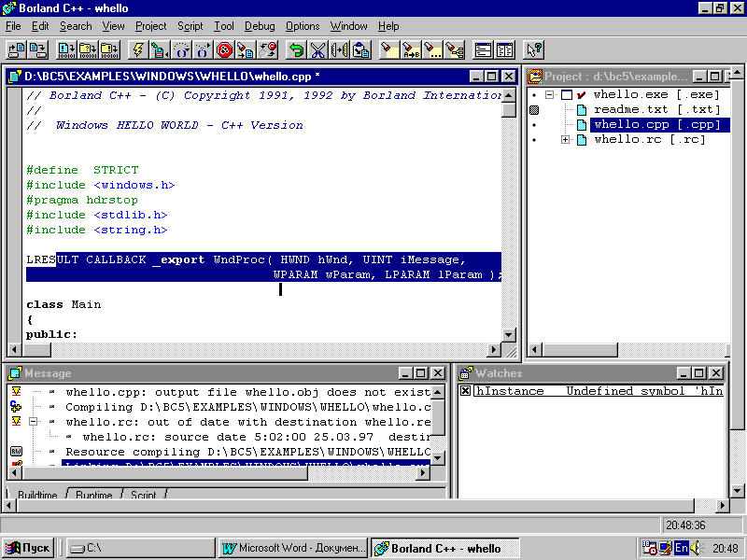Switch to Microsoft Word in taskbar

point(293,548)
